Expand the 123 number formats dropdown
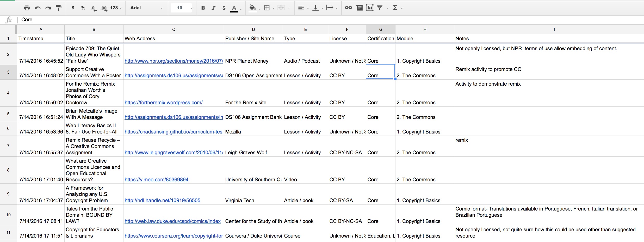This screenshot has height=242, width=644. (116, 8)
